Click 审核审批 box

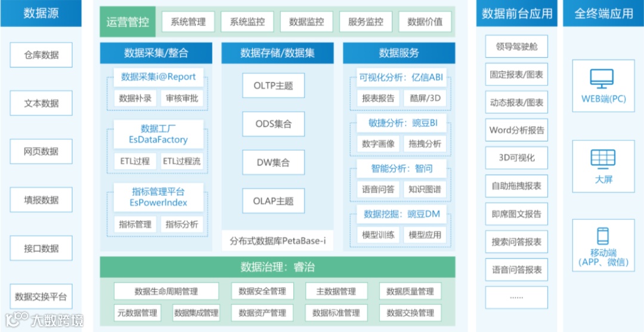tap(182, 99)
